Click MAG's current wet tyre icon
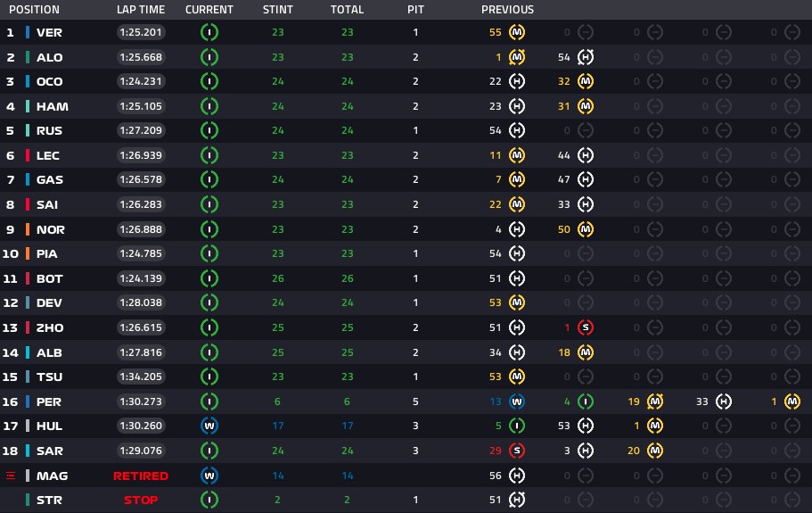 [x=209, y=476]
